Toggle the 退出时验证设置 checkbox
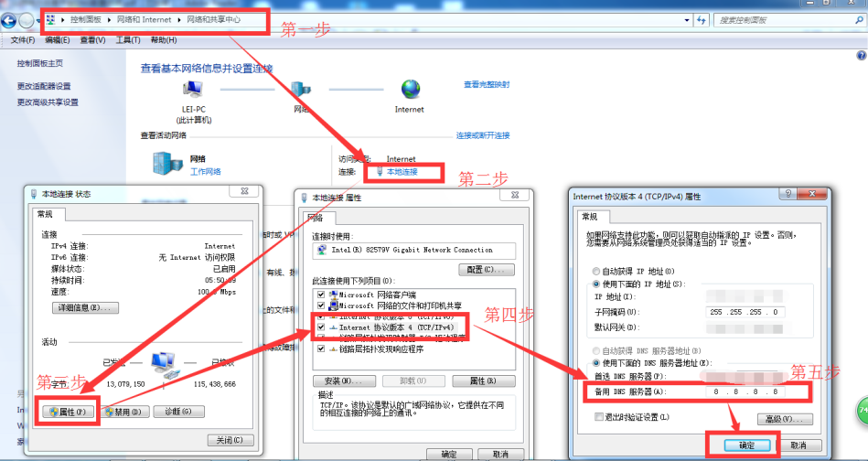The image size is (868, 461). click(599, 417)
